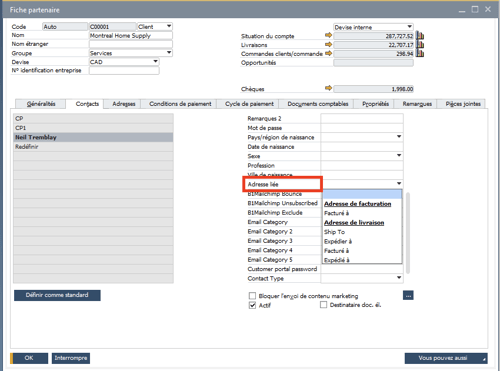Tick Bloquer l'envoi de contenu marketing
The height and width of the screenshot is (371, 500).
pos(252,296)
